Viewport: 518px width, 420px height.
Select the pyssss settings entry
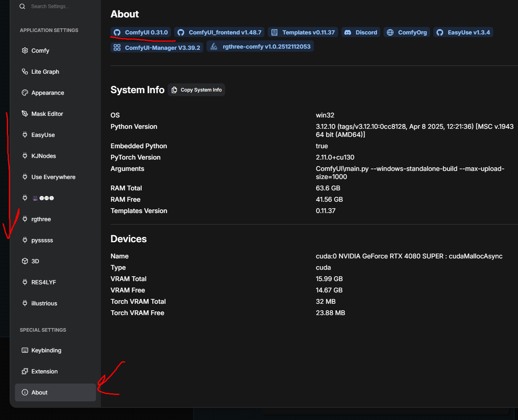tap(55, 240)
